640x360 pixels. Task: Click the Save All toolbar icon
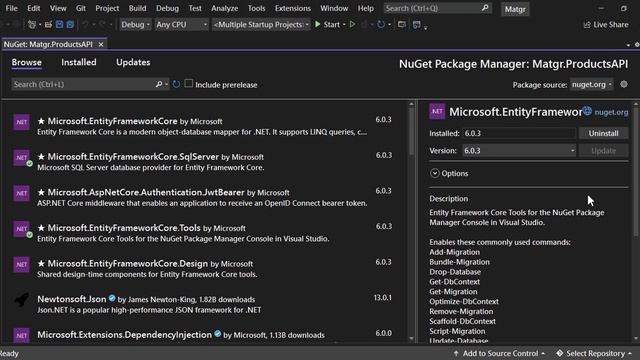(x=70, y=24)
